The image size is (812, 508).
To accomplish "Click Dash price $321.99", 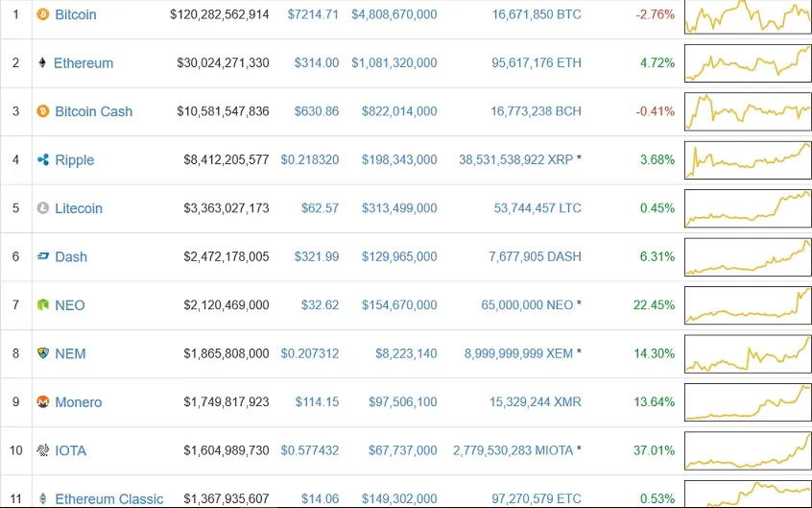I will click(317, 256).
